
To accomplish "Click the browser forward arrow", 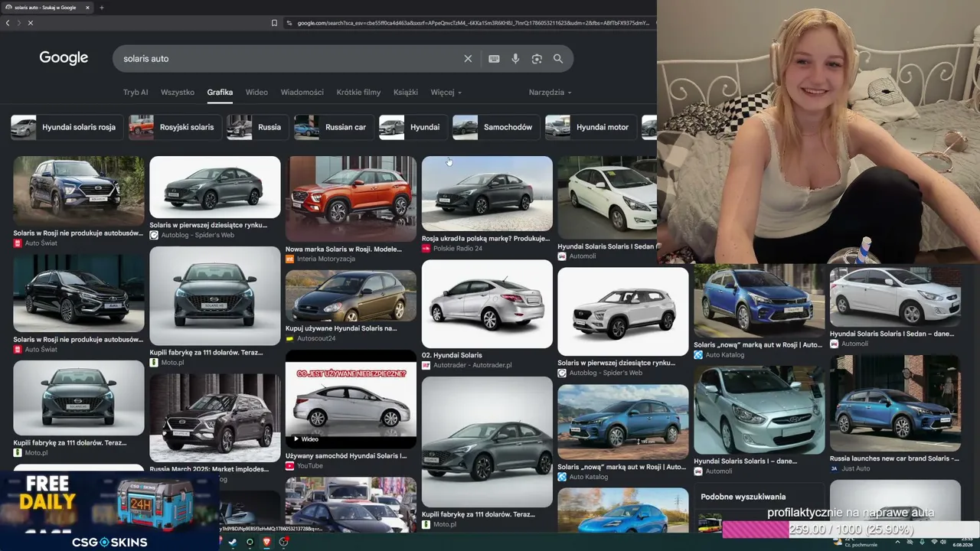I will [x=19, y=23].
